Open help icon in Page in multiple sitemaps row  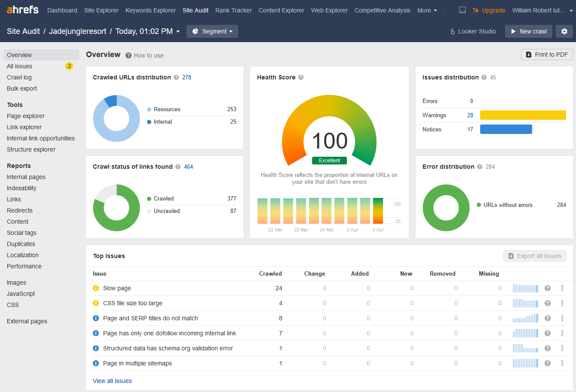[548, 363]
